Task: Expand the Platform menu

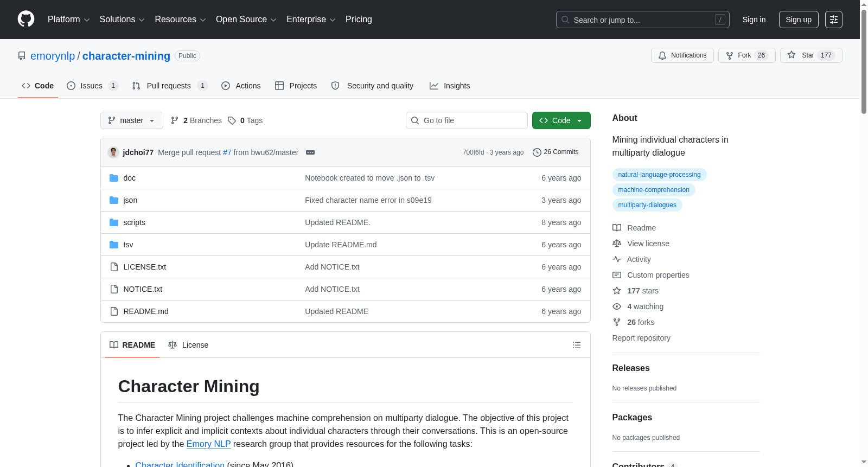Action: click(x=68, y=20)
